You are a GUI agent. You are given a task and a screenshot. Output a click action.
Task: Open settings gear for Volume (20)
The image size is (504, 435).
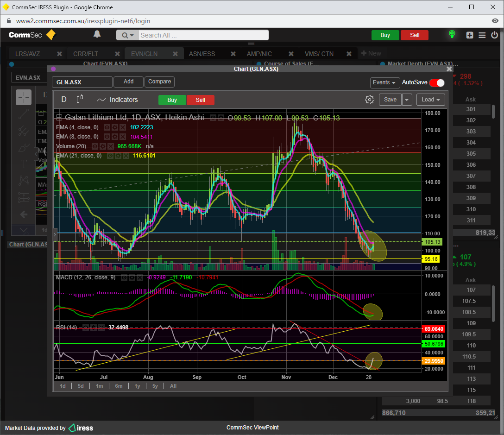coord(103,146)
